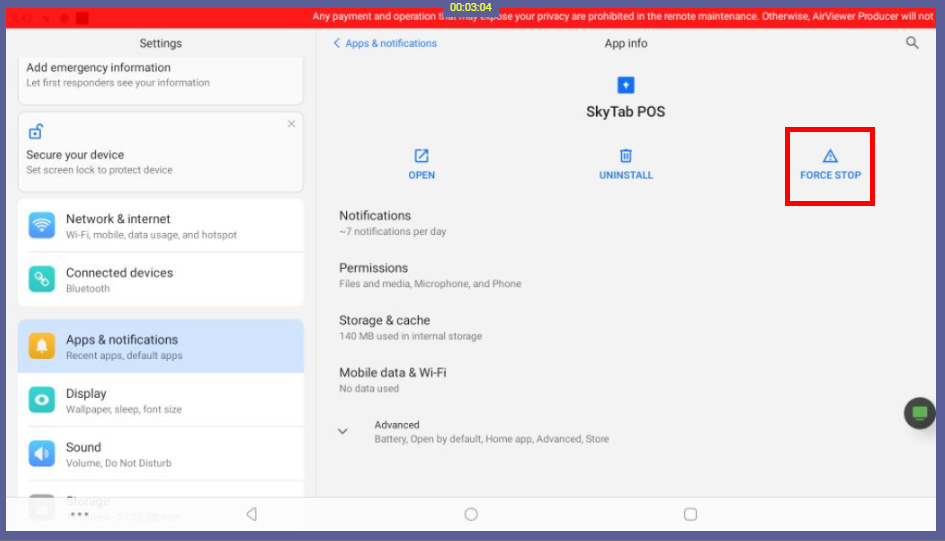Viewport: 945px width, 541px height.
Task: Click the Apps & notifications bell icon
Action: click(x=42, y=346)
